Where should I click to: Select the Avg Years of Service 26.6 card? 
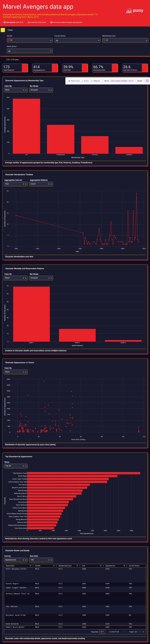tap(135, 68)
